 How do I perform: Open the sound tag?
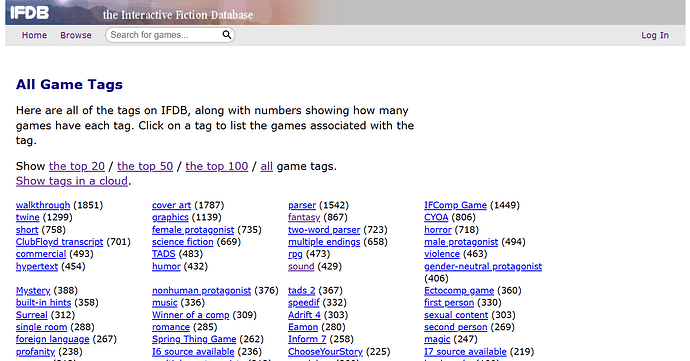click(x=301, y=266)
